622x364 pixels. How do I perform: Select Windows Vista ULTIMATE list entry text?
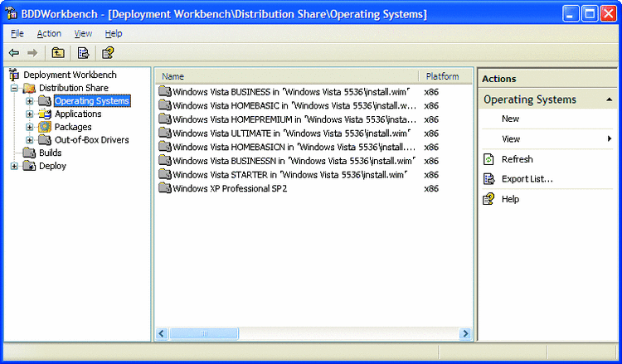(x=292, y=133)
